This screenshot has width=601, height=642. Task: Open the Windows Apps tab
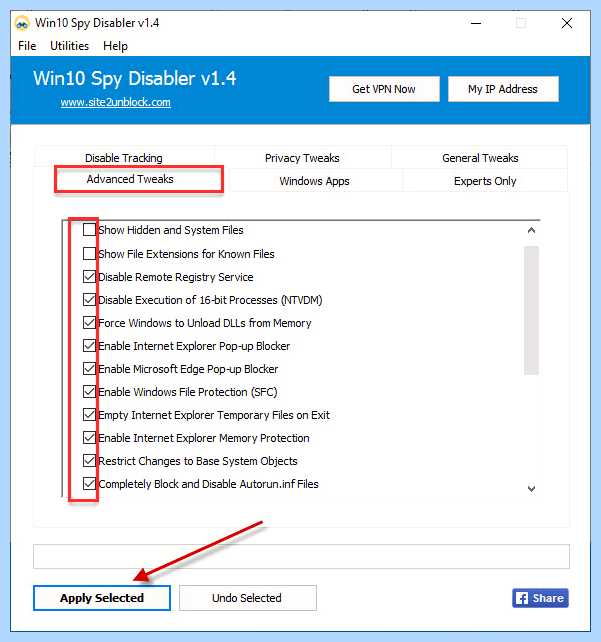[x=314, y=181]
